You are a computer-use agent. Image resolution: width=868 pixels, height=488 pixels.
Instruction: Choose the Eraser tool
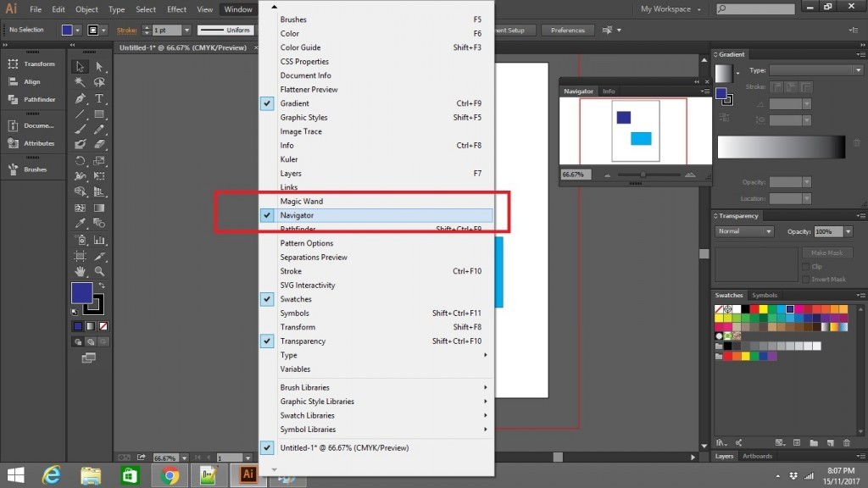[99, 144]
